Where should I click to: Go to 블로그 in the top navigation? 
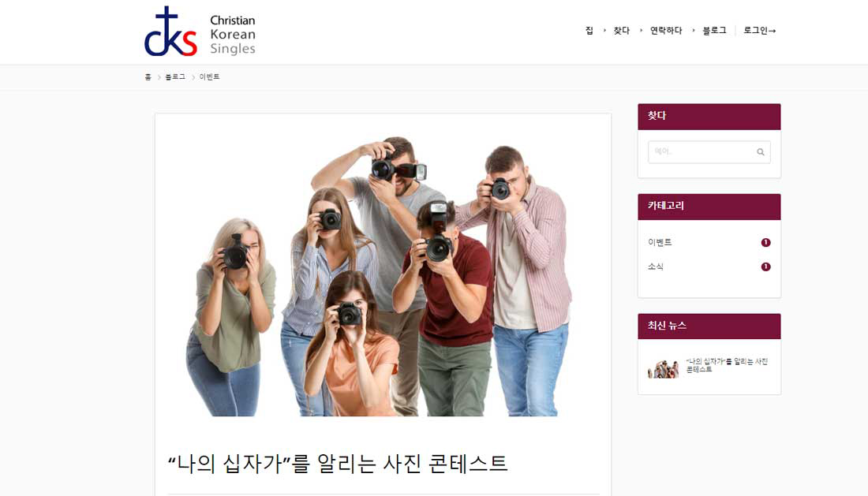point(714,31)
